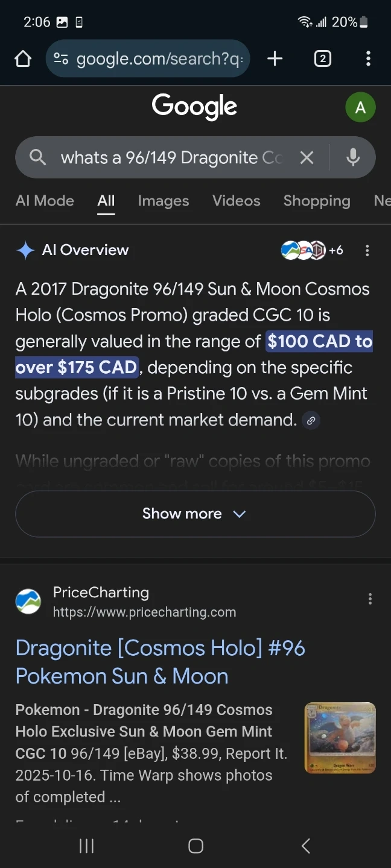Viewport: 391px width, 868px height.
Task: Tap the browser home icon
Action: tap(23, 58)
